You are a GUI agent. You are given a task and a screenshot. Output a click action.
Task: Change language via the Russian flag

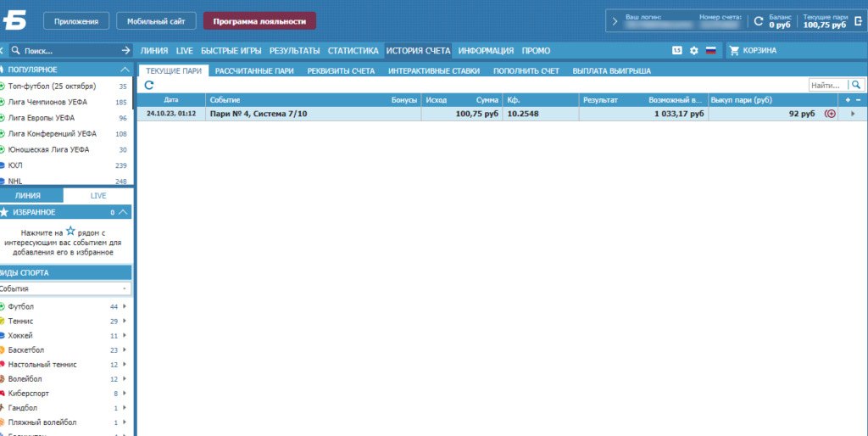711,50
